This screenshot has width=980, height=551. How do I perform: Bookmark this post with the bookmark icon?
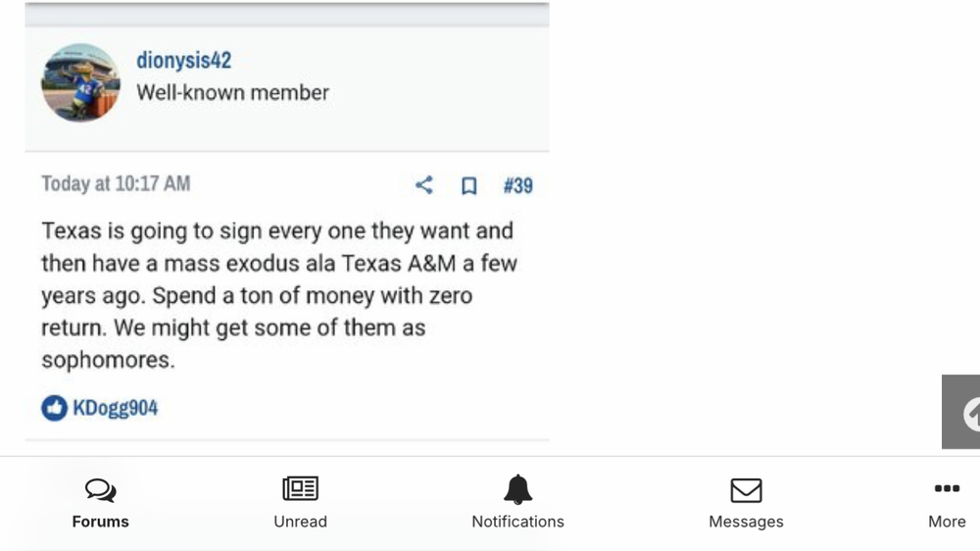[469, 185]
